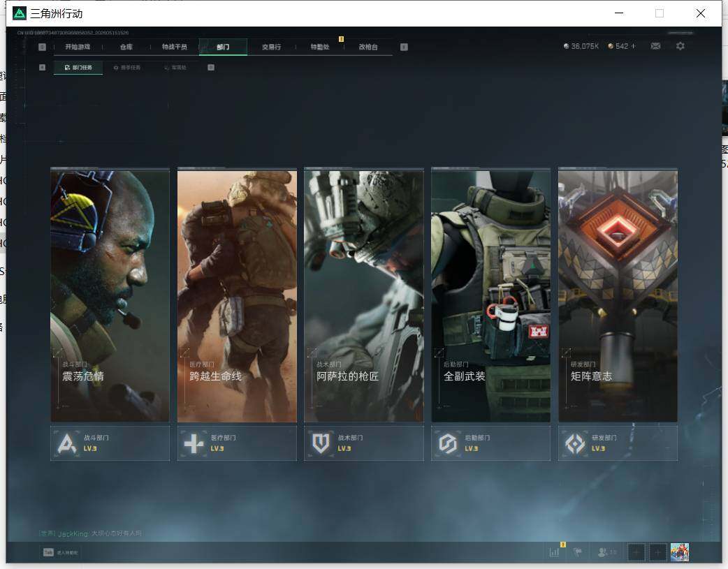728x569 pixels.
Task: Open the 特战干员 tab
Action: tap(175, 47)
